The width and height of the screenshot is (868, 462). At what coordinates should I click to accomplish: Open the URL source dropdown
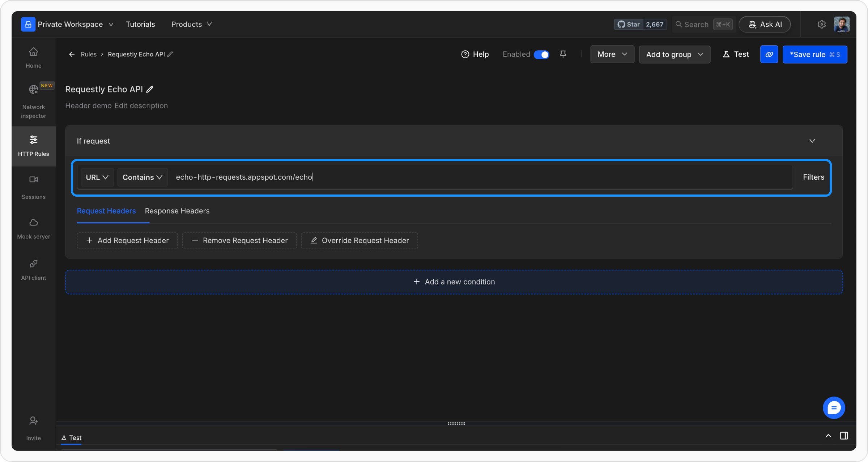click(97, 177)
